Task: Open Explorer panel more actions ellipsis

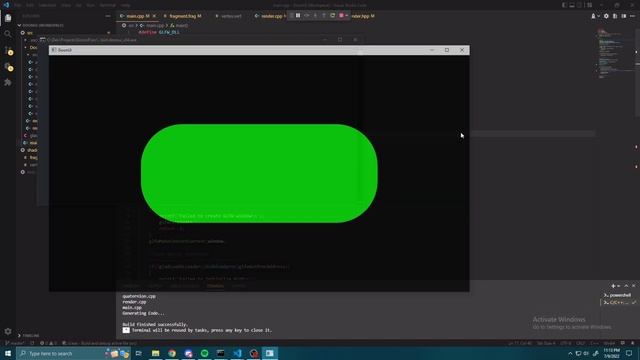Action: point(108,16)
